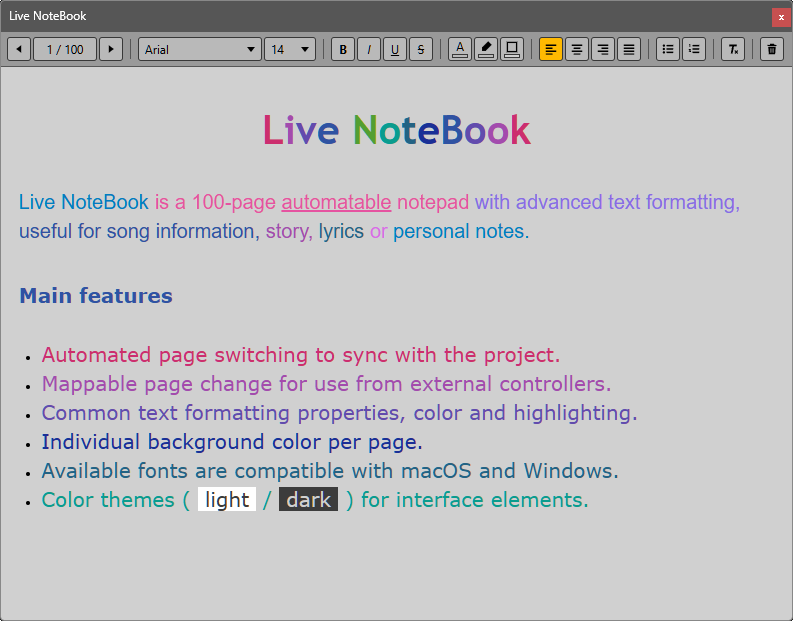This screenshot has height=621, width=793.
Task: Align text to the right
Action: click(x=603, y=50)
